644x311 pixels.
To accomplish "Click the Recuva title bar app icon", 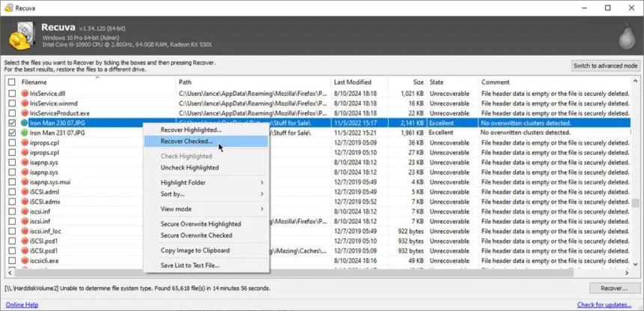I will [8, 7].
